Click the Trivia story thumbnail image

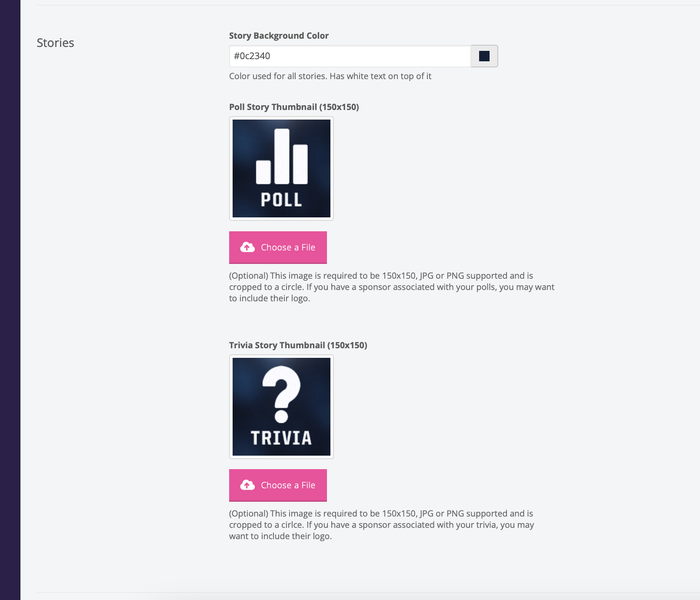[281, 407]
